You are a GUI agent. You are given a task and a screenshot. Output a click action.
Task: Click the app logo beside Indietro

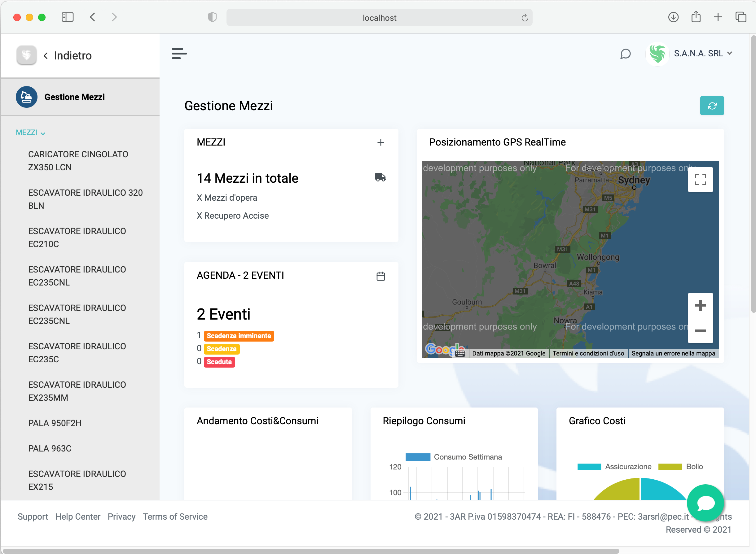tap(27, 55)
